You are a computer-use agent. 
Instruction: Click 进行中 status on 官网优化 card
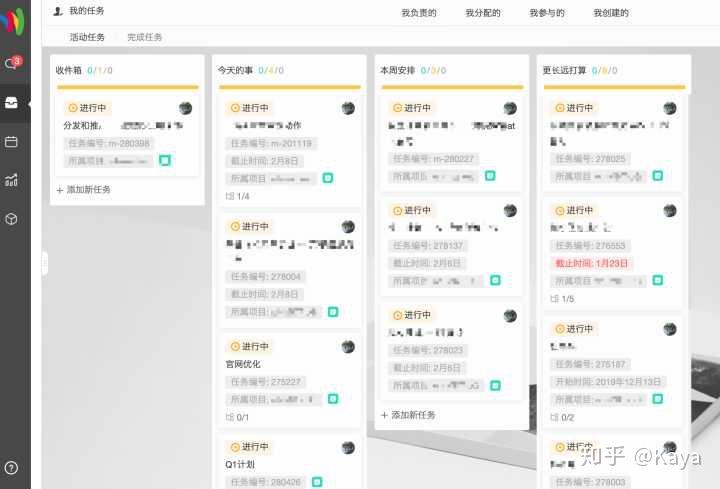(x=250, y=347)
